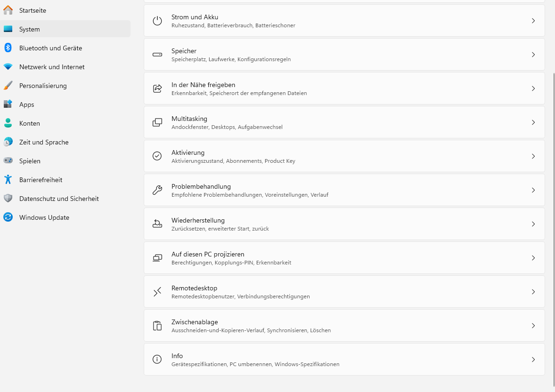
Task: Click the Problembehandlung wrench icon
Action: tap(157, 190)
